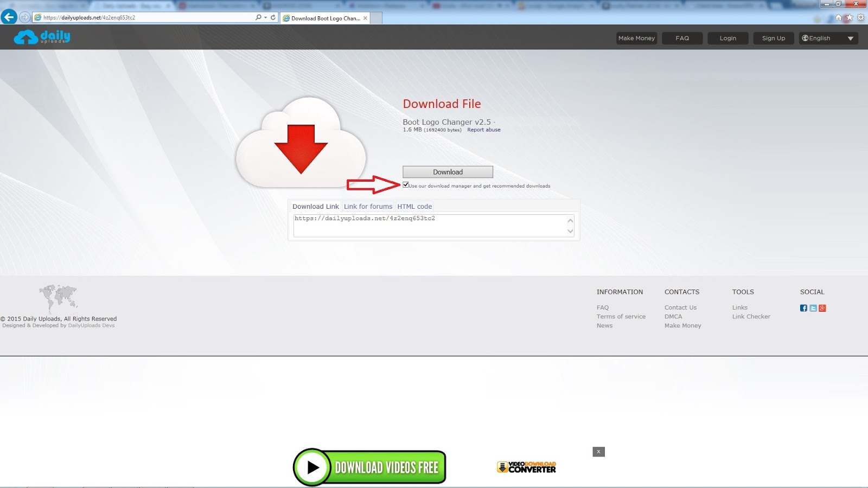Image resolution: width=868 pixels, height=488 pixels.
Task: Click the Login button
Action: point(727,38)
